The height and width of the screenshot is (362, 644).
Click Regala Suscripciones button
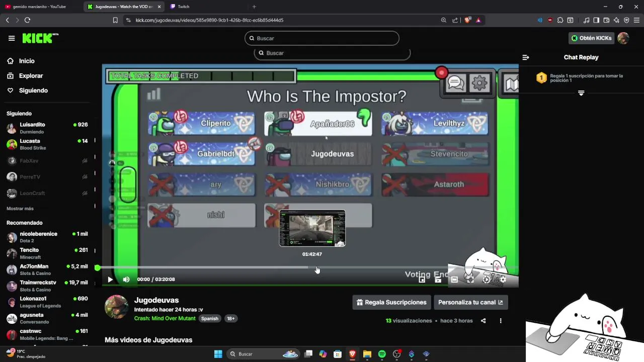(x=391, y=302)
